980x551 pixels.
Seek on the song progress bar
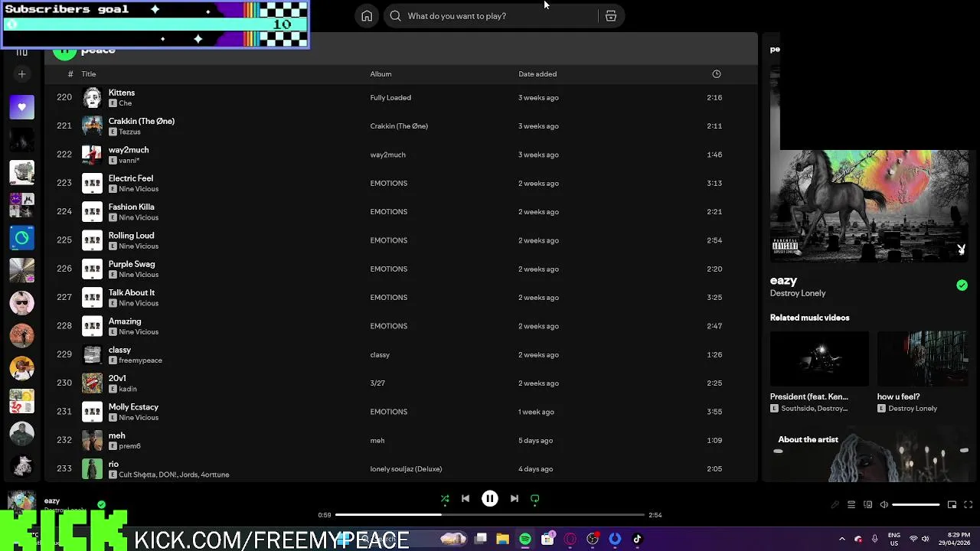[490, 515]
